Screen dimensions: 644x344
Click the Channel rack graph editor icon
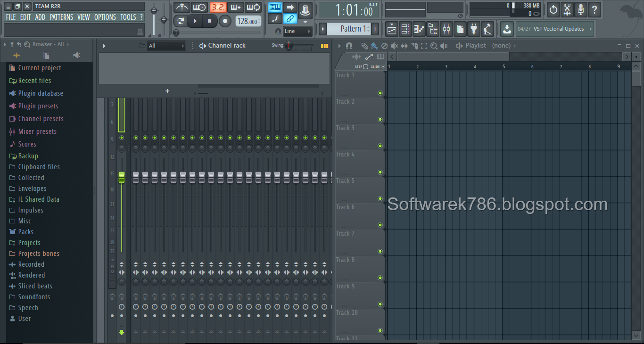click(x=324, y=46)
